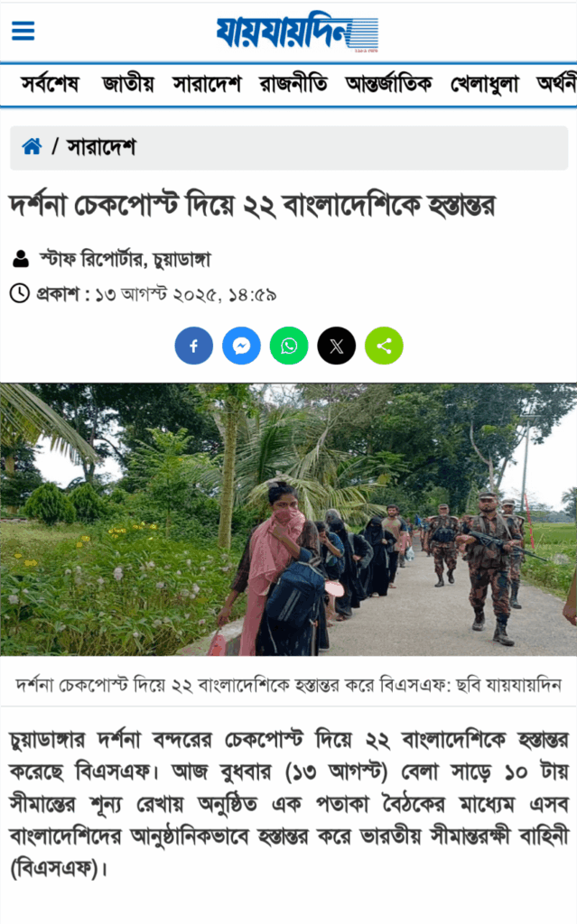Open the সর্বশেষ tab

51,84
